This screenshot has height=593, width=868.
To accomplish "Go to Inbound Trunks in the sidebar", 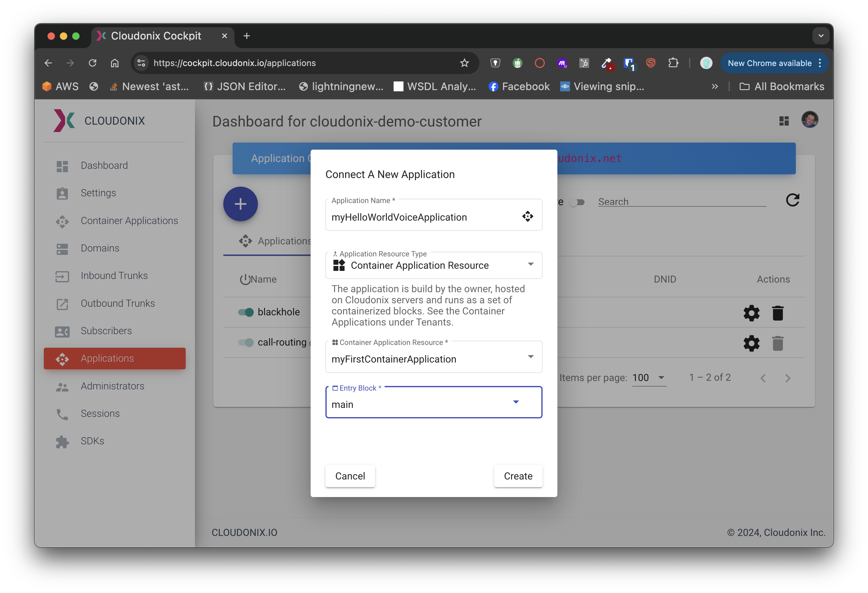I will (x=114, y=276).
